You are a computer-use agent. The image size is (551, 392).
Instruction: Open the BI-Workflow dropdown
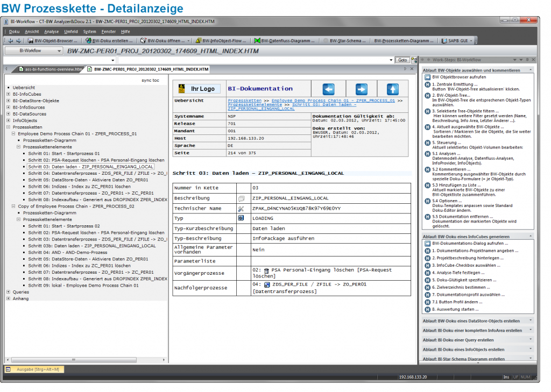[x=59, y=49]
